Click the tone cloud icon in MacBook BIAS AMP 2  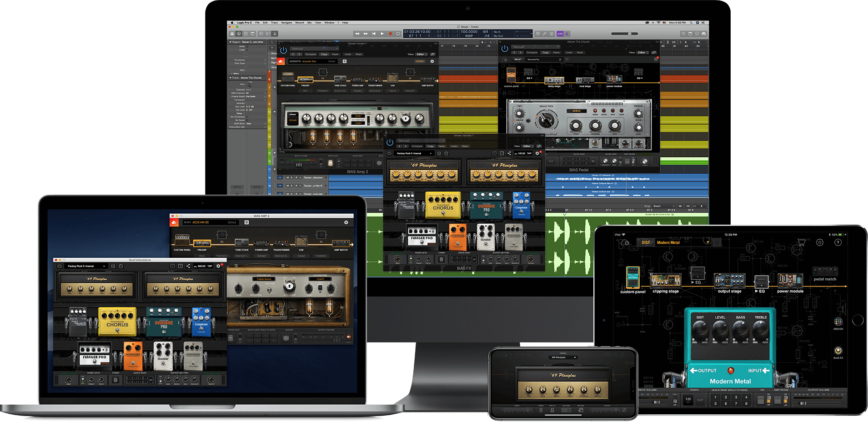[x=174, y=222]
